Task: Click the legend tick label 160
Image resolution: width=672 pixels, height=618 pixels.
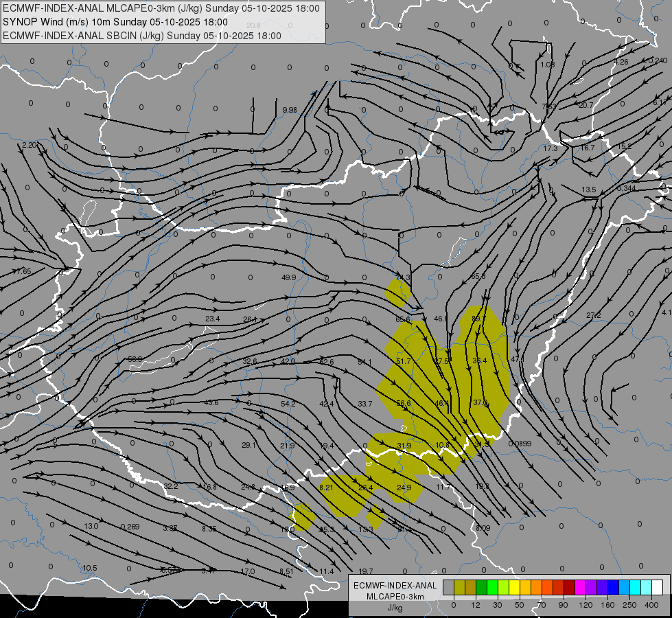Action: [607, 605]
